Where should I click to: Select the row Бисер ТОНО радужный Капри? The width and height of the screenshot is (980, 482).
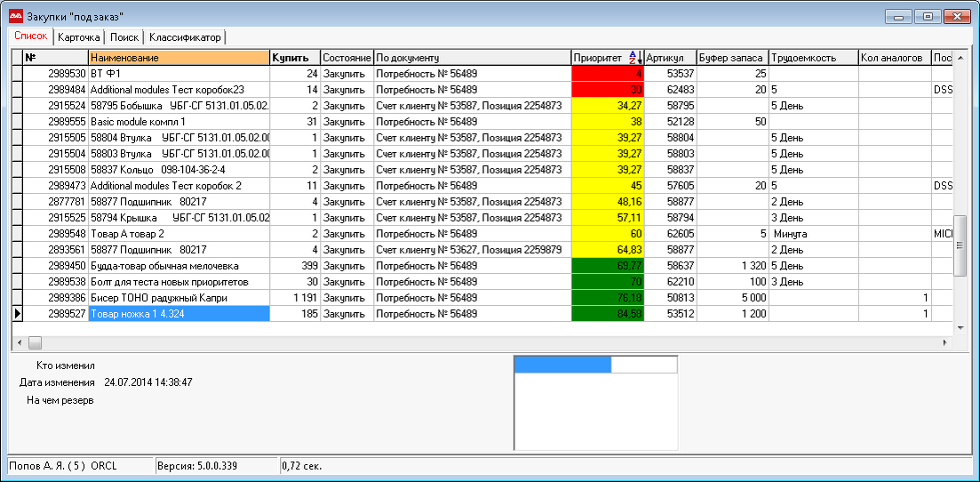click(x=482, y=297)
